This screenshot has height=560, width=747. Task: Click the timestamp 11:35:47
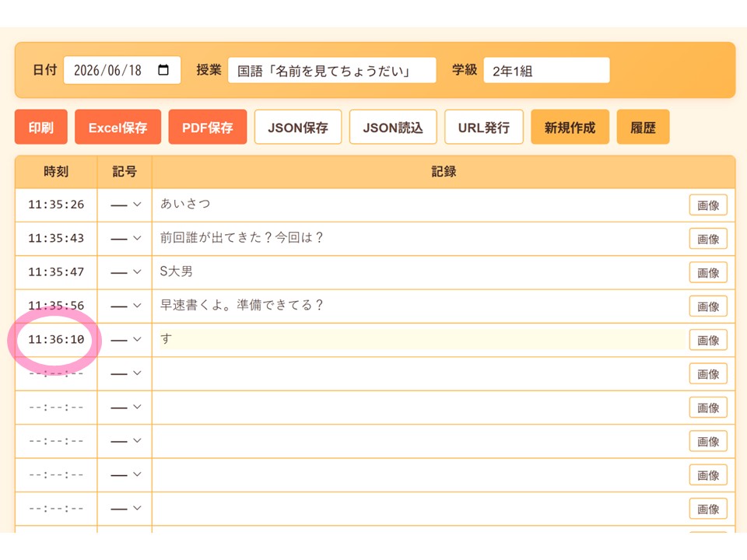click(56, 272)
